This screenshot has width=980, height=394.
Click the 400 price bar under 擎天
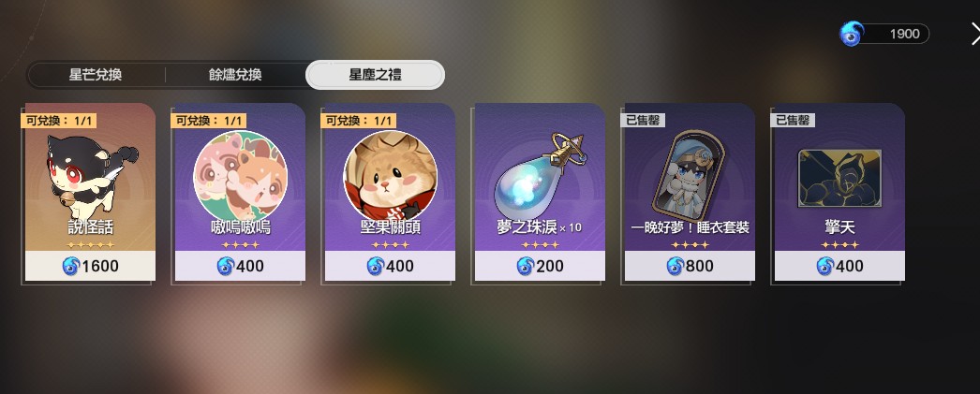(840, 266)
